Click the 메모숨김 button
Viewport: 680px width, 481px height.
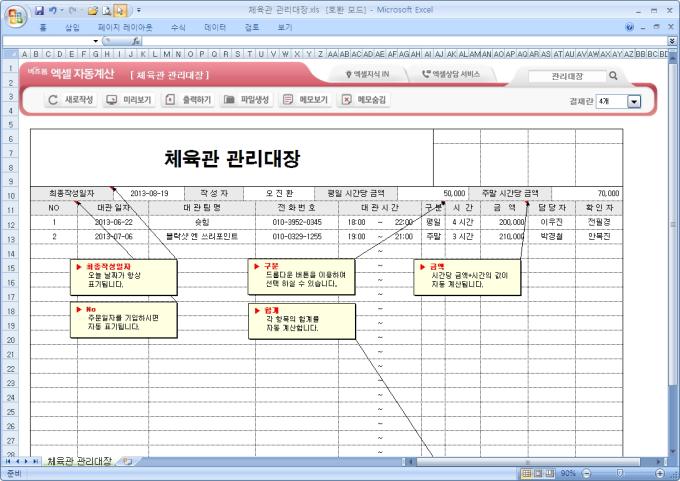click(x=363, y=100)
